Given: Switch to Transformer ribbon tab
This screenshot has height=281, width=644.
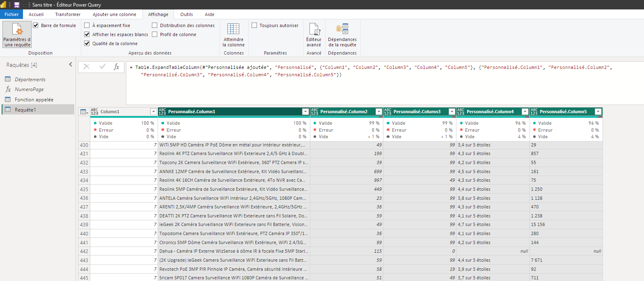Looking at the screenshot, I should 68,14.
